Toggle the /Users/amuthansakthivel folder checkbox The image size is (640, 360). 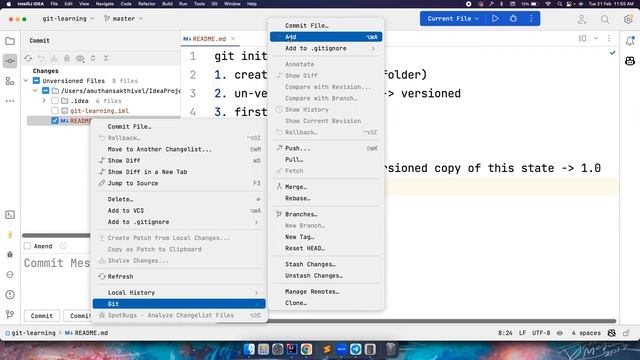point(46,91)
